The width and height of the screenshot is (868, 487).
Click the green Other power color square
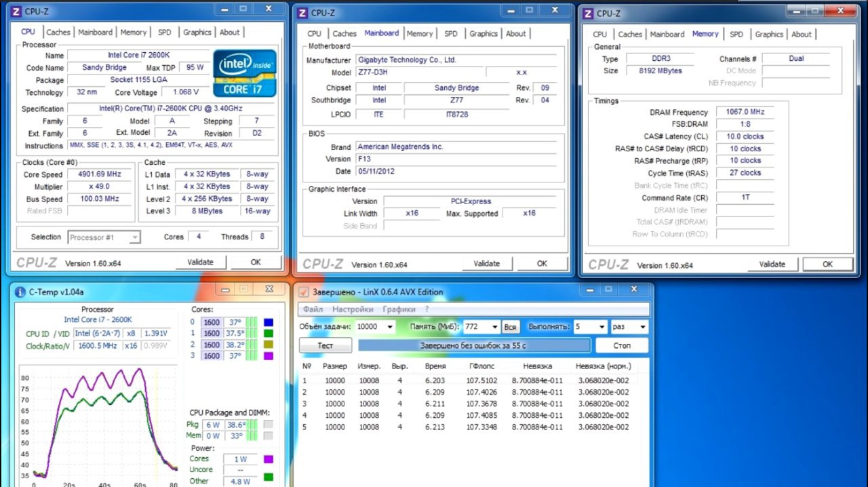[x=268, y=477]
